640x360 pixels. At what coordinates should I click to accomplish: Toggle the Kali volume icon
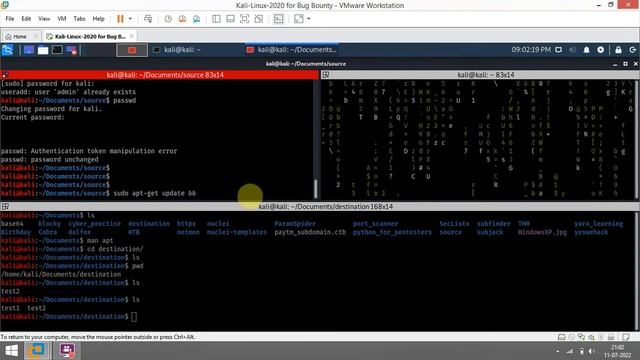(x=572, y=50)
